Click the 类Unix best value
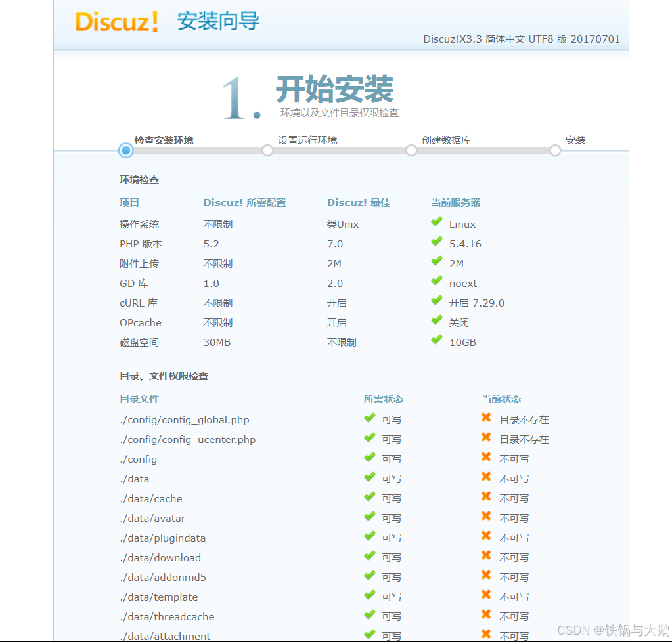 pyautogui.click(x=343, y=225)
